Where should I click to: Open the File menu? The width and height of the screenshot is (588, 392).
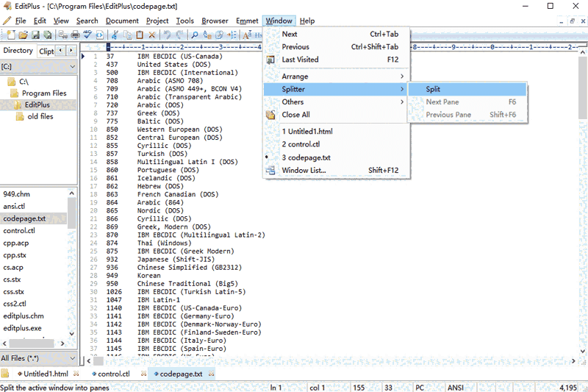coord(21,21)
